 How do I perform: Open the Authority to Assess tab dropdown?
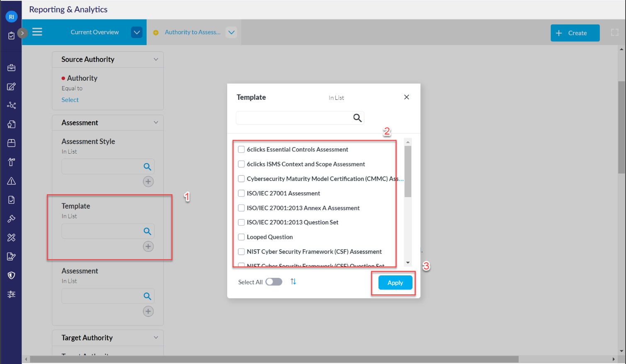pos(231,32)
